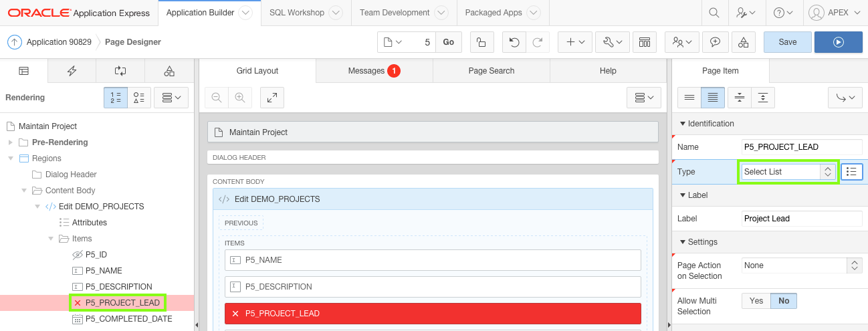Open the APEX user account menu

[834, 13]
